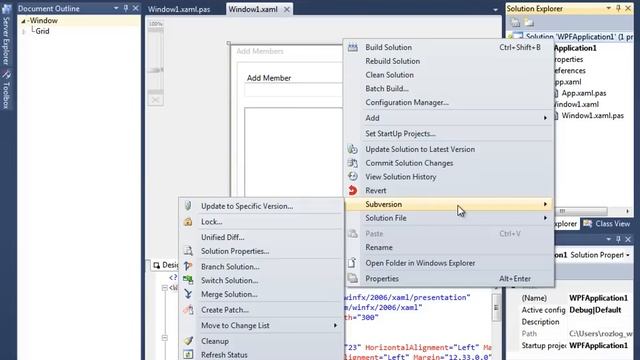This screenshot has height=360, width=640.
Task: Open the Subversion submenu item
Action: tap(449, 204)
